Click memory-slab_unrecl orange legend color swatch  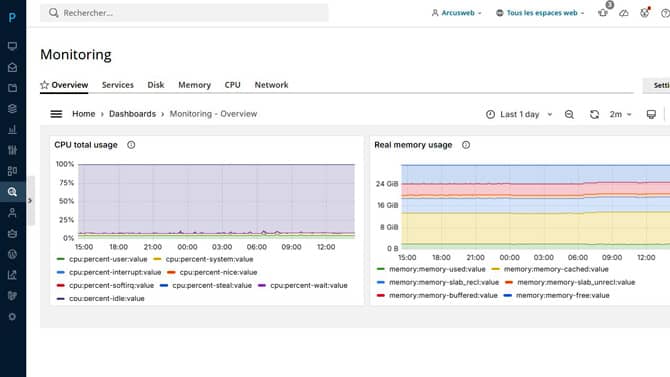[x=509, y=282]
